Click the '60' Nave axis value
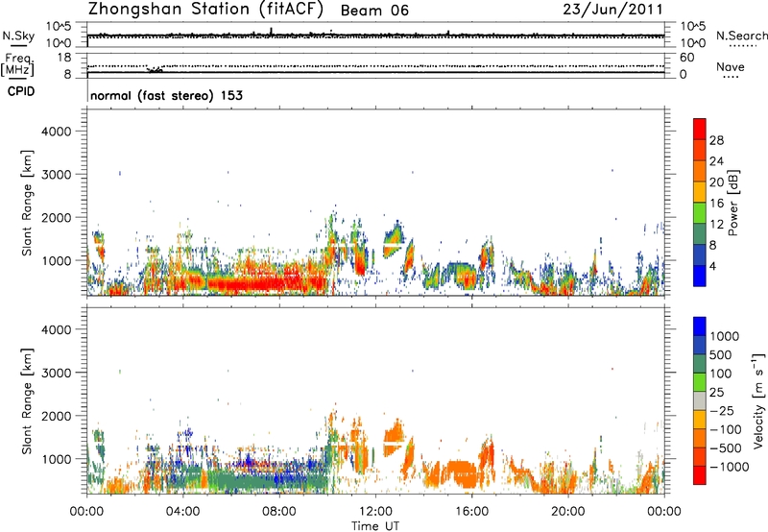This screenshot has height=532, width=768. click(x=686, y=58)
